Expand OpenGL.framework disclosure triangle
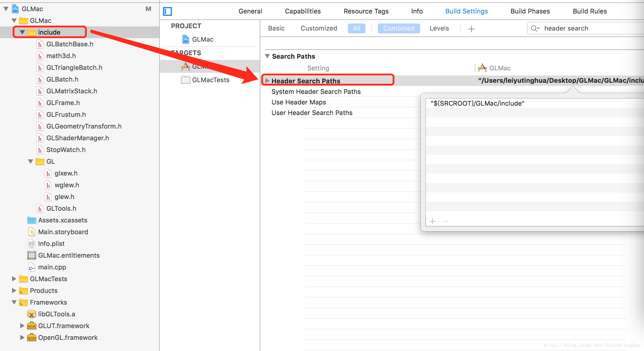Image resolution: width=644 pixels, height=351 pixels. pos(22,338)
